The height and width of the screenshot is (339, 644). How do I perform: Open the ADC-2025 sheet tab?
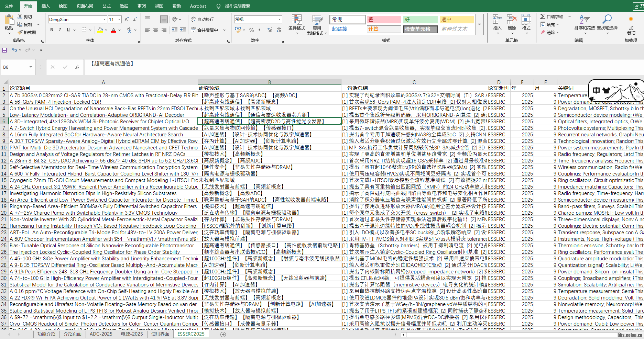(101, 333)
